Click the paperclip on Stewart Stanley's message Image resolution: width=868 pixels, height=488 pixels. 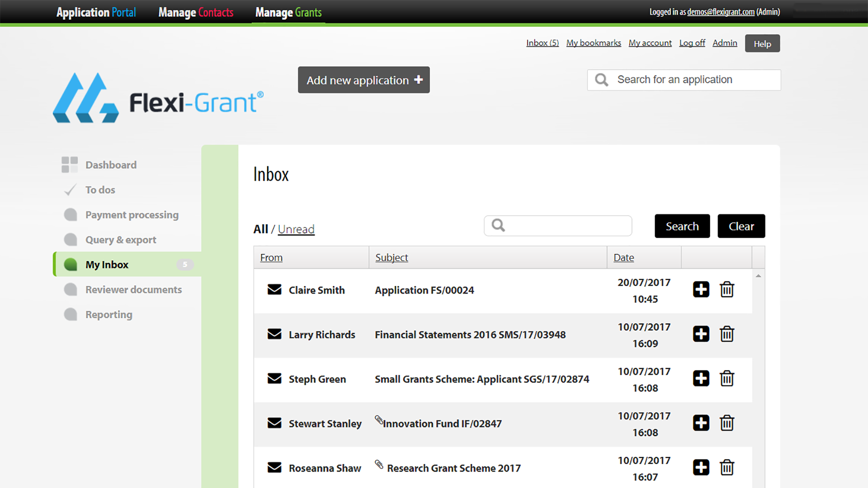pos(378,420)
